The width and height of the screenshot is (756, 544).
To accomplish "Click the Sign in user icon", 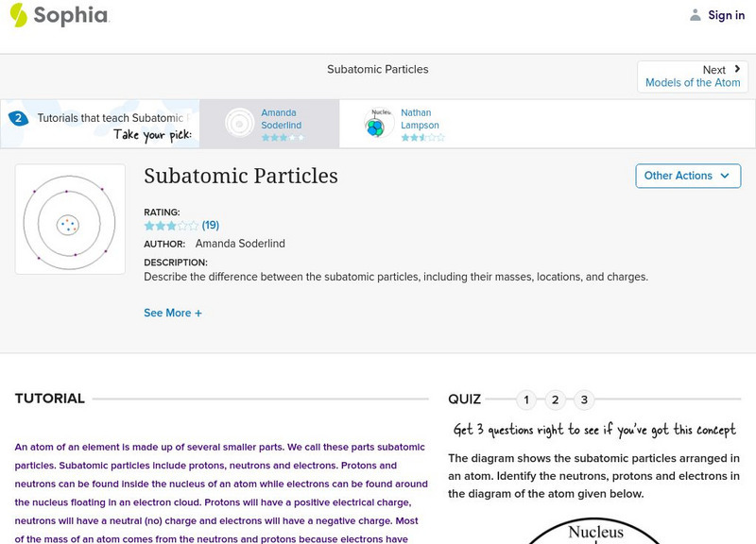I will [x=696, y=15].
